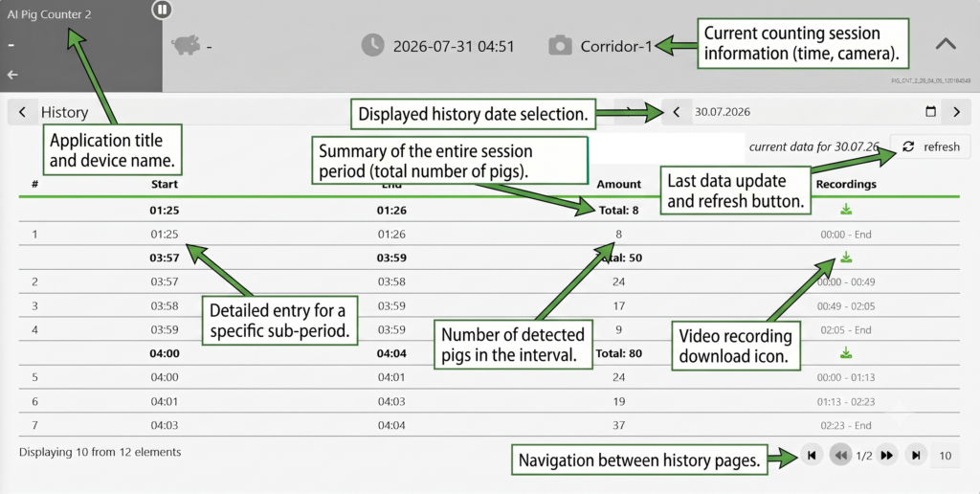
Task: Click row number 1 cell
Action: (x=35, y=234)
